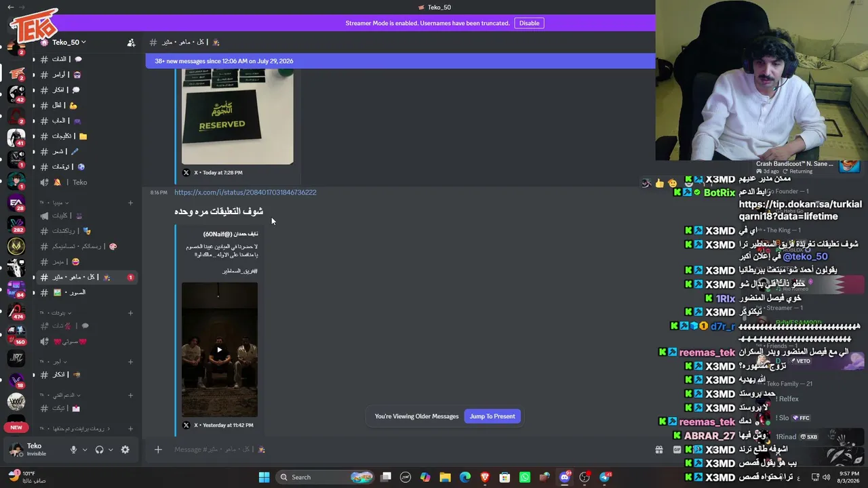
Task: Open the Teko user profile panel
Action: coord(36,449)
